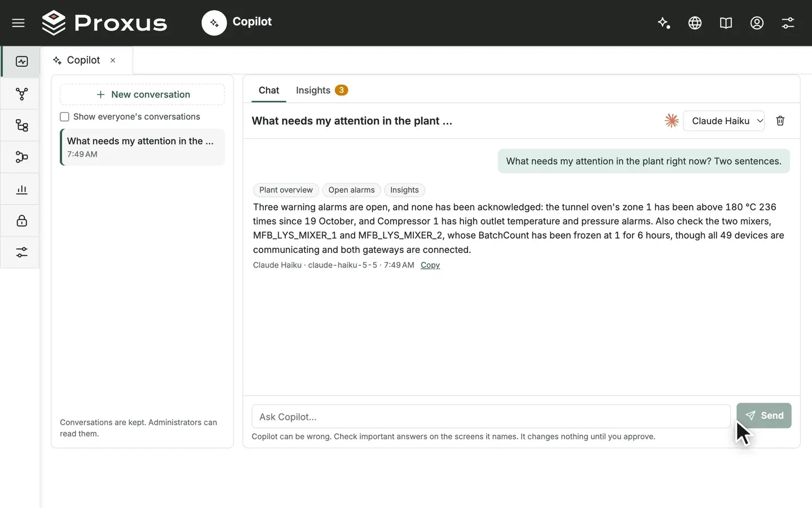Click the conversation title heading text

coord(352,121)
